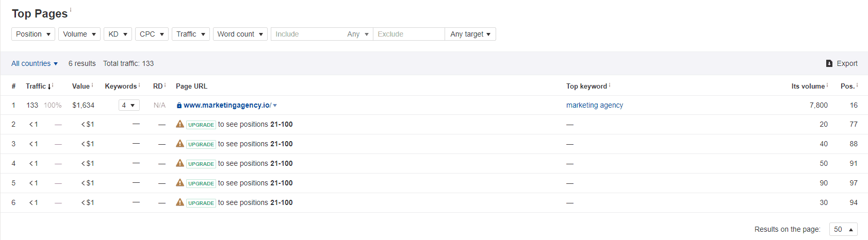This screenshot has width=868, height=240.
Task: Click the warning triangle icon in row 2
Action: click(x=180, y=124)
